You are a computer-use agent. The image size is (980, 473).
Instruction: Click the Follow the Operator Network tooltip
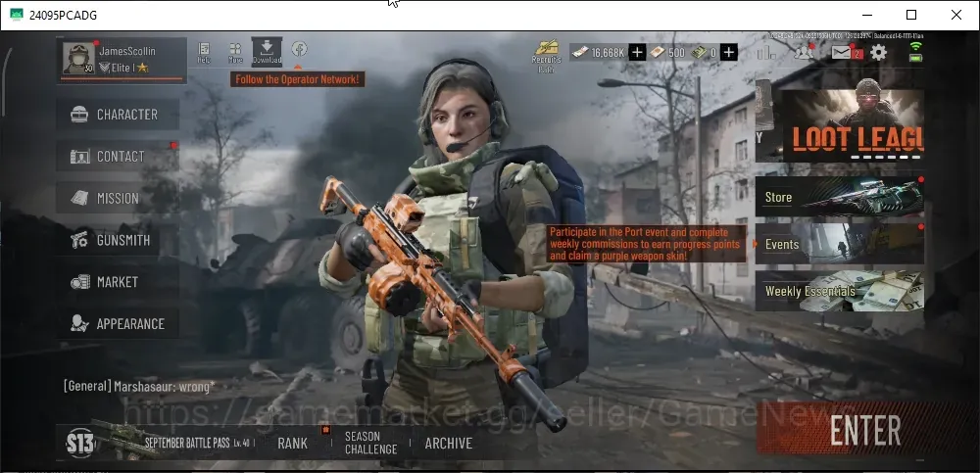point(298,79)
